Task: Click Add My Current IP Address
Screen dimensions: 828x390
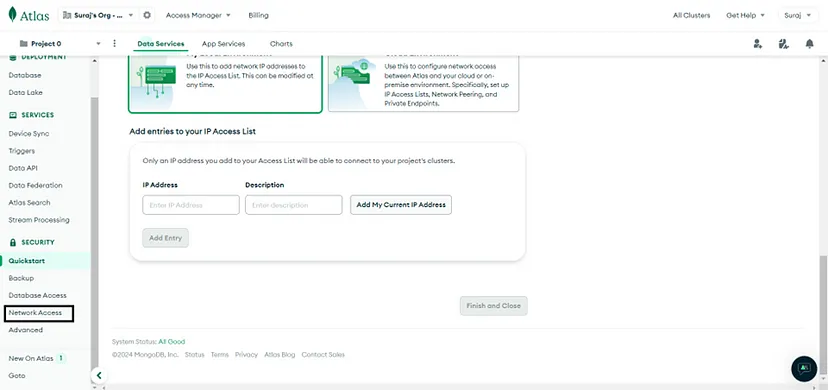Action: [x=401, y=205]
